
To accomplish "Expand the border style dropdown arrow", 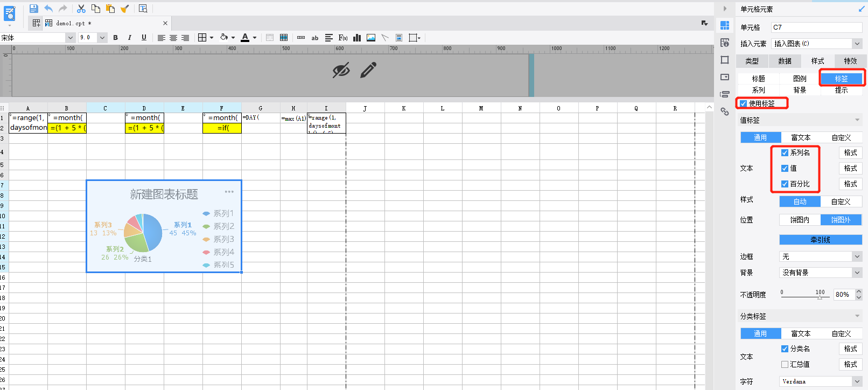I will (x=212, y=38).
